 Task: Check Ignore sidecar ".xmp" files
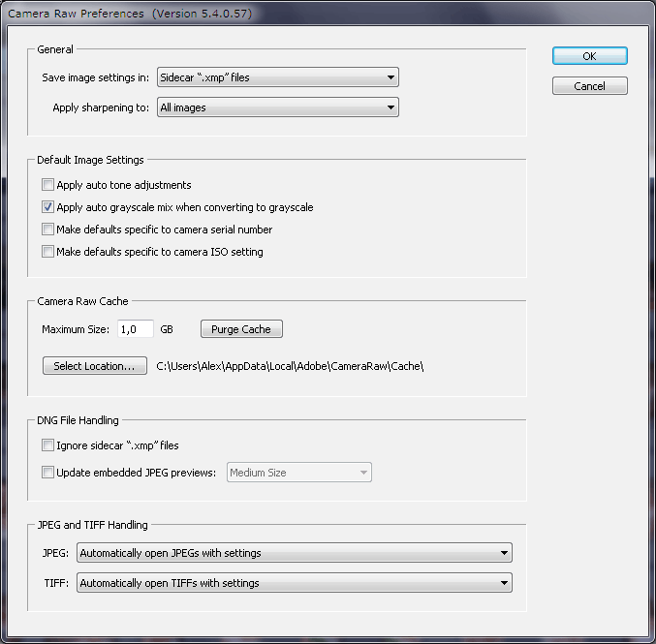pos(47,445)
